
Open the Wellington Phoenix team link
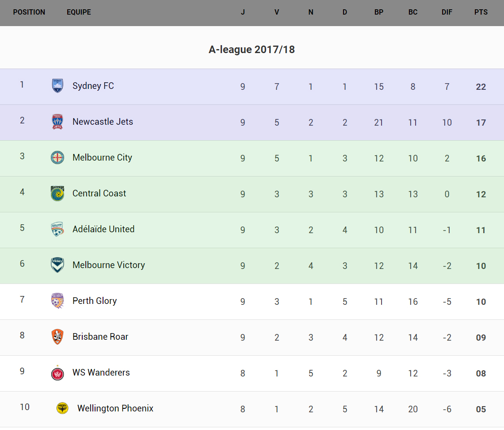[115, 408]
